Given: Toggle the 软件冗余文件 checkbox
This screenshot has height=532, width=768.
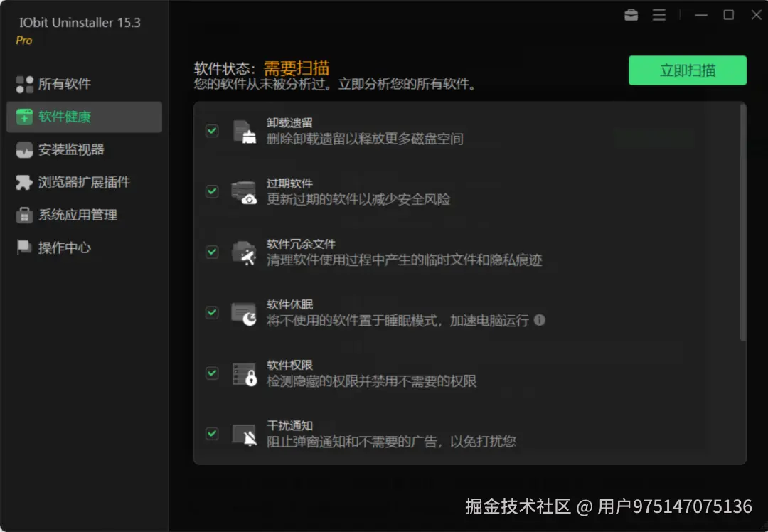Looking at the screenshot, I should [212, 252].
